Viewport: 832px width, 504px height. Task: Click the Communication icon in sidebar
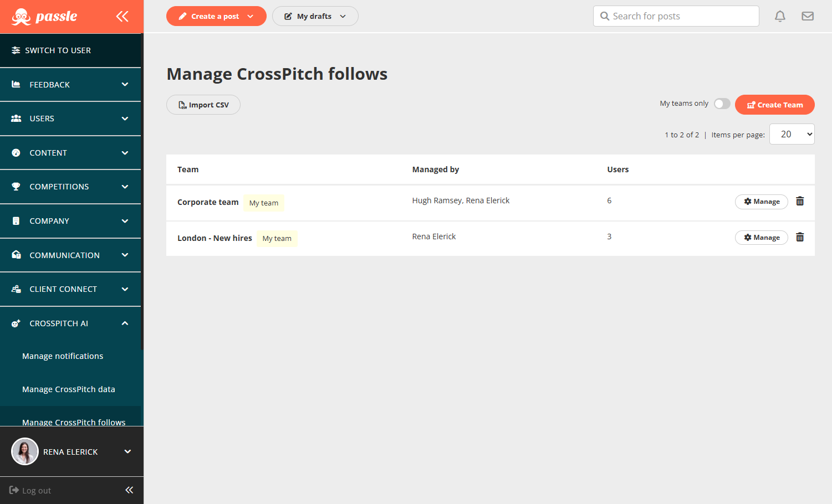(x=16, y=255)
